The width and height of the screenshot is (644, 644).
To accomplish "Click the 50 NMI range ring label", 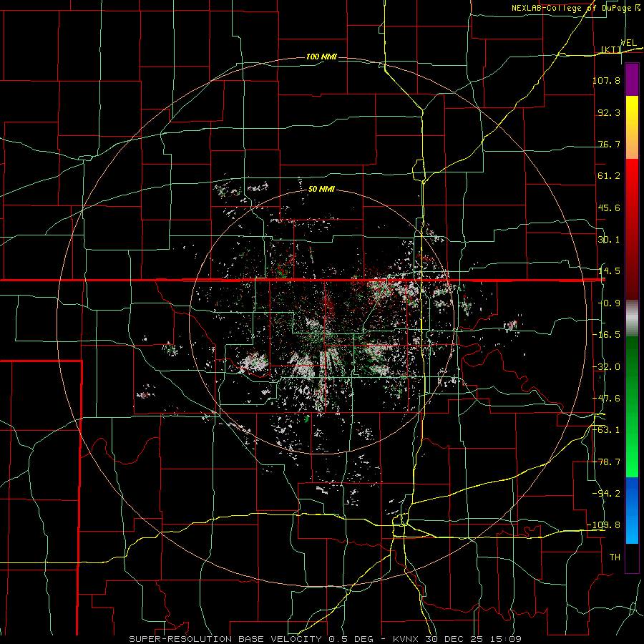I will click(321, 190).
